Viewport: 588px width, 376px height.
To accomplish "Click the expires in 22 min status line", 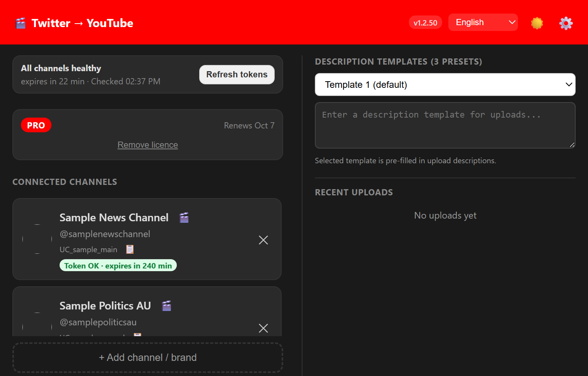I will click(x=91, y=82).
